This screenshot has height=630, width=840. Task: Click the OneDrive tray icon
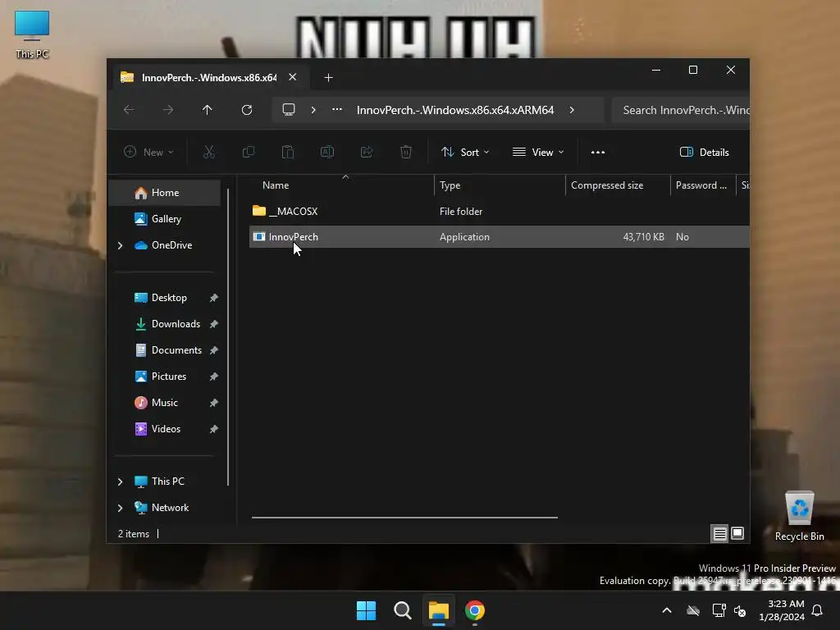pos(693,610)
